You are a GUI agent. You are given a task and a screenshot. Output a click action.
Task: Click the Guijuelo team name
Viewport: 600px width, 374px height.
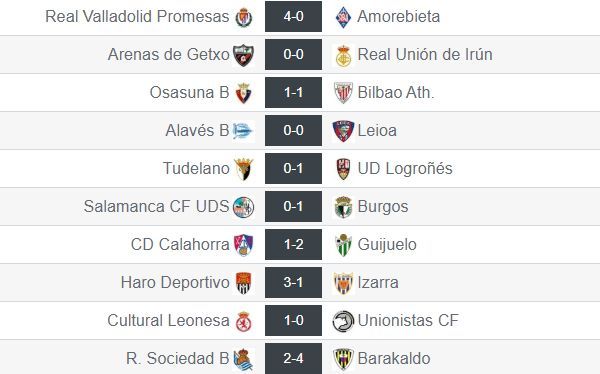(x=387, y=245)
